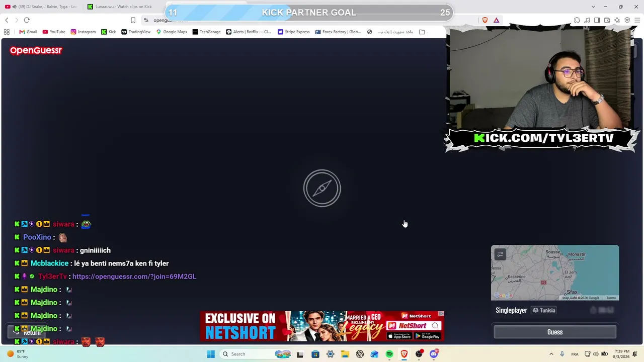Screen dimensions: 644x362
Task: Open the site settings icon in address bar
Action: tap(146, 20)
